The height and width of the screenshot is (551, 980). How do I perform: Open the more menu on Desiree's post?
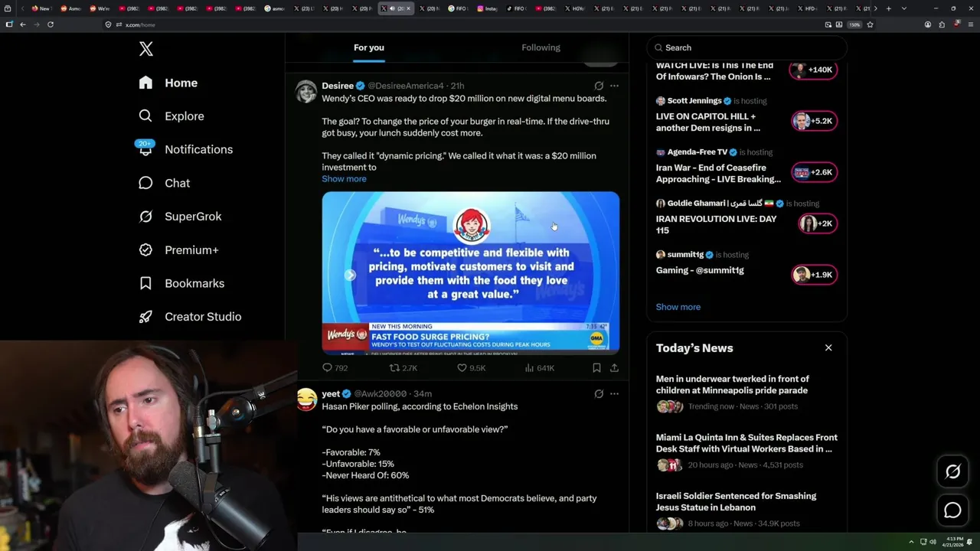614,86
